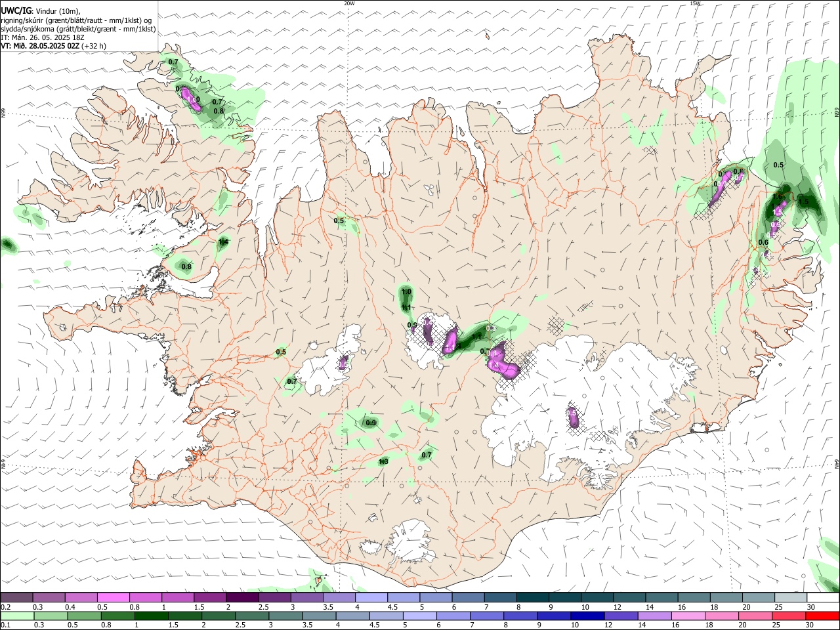The height and width of the screenshot is (630, 840).
Task: Pick the gray-blue 3.5–4 rain scale swatch
Action: (x=320, y=616)
